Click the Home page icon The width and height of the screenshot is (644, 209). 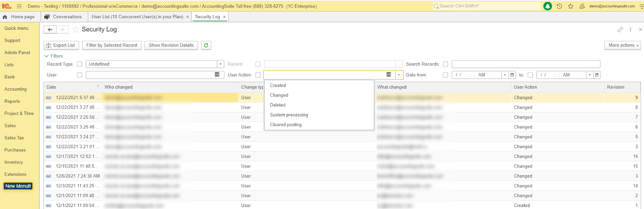[5, 17]
